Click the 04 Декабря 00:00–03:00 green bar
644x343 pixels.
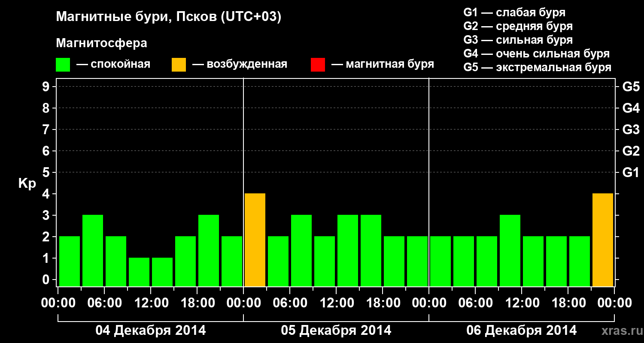[70, 262]
